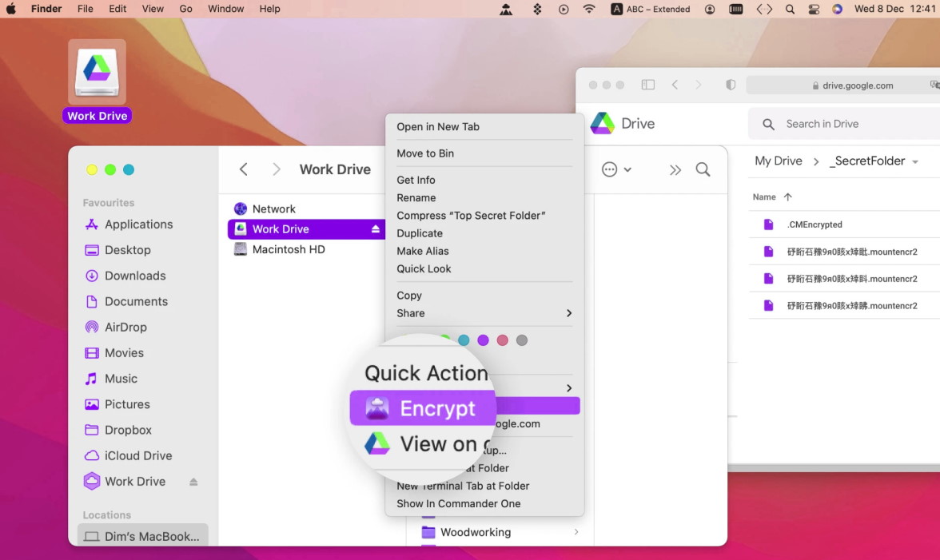Screen dimensions: 940x560
Task: Open the Spotlight search icon in menu bar
Action: pyautogui.click(x=790, y=9)
